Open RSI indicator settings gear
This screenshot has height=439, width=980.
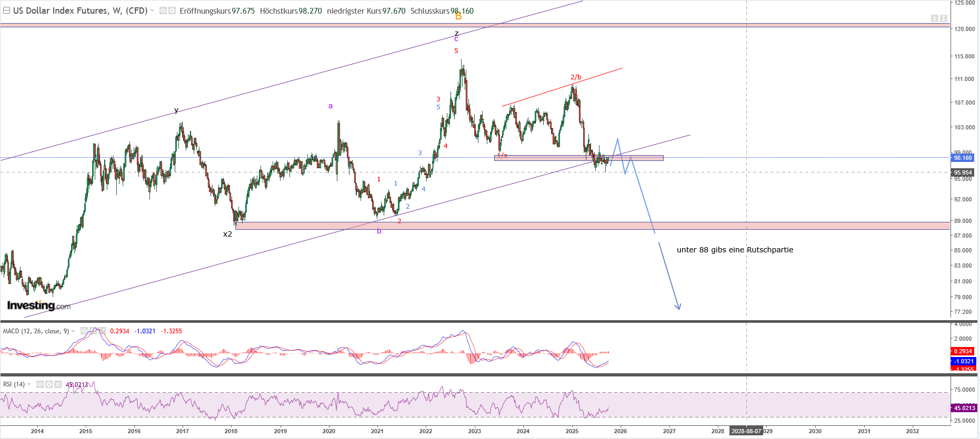point(49,384)
